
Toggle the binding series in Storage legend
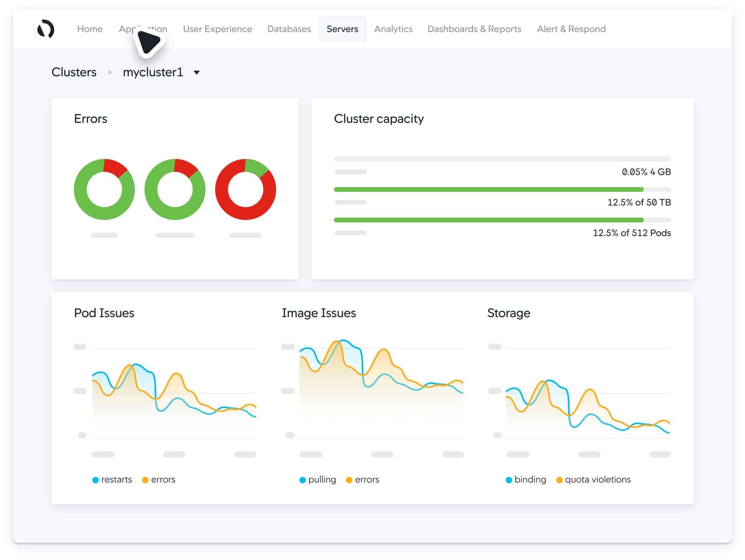point(530,479)
